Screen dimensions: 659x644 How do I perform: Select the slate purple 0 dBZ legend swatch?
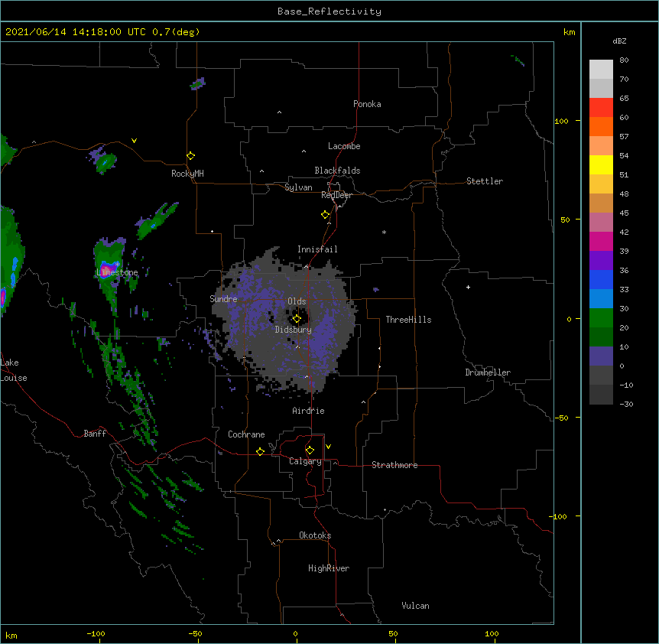point(601,356)
